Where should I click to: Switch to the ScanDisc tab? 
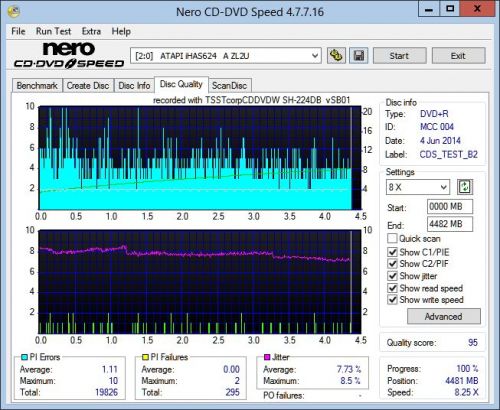point(229,86)
